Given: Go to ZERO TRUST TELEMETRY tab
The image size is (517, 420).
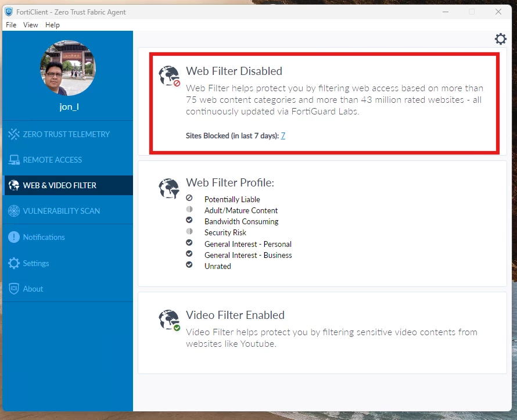Looking at the screenshot, I should [67, 134].
